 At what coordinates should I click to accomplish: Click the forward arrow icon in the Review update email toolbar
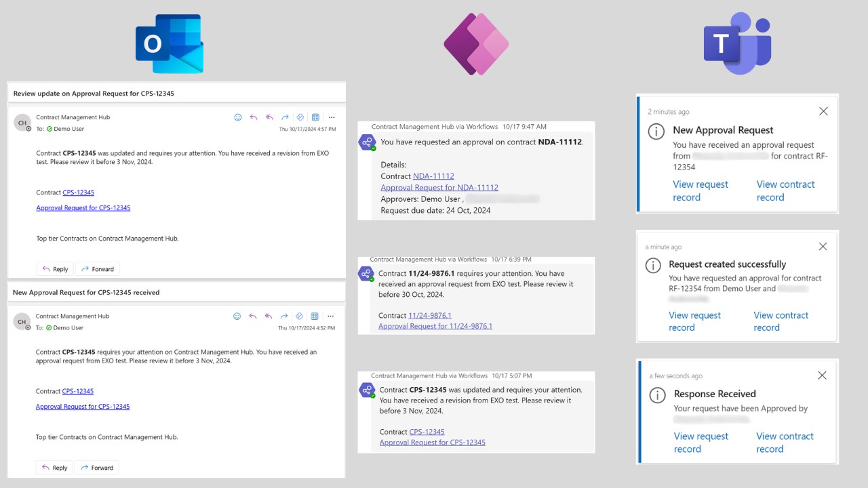pyautogui.click(x=285, y=117)
